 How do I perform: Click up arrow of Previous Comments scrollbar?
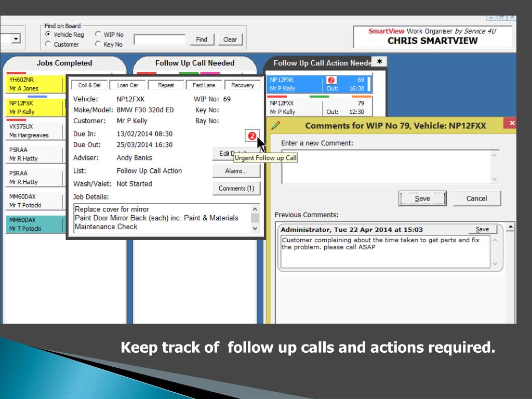(510, 227)
